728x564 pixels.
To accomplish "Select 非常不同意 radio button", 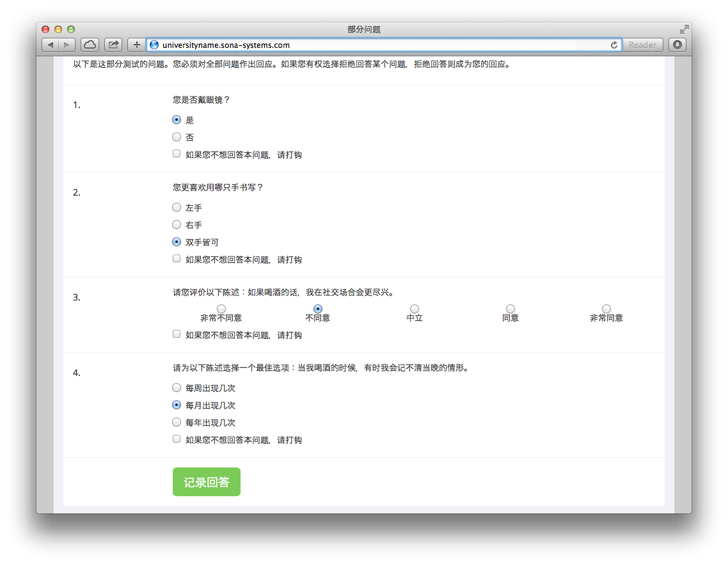I will point(221,309).
